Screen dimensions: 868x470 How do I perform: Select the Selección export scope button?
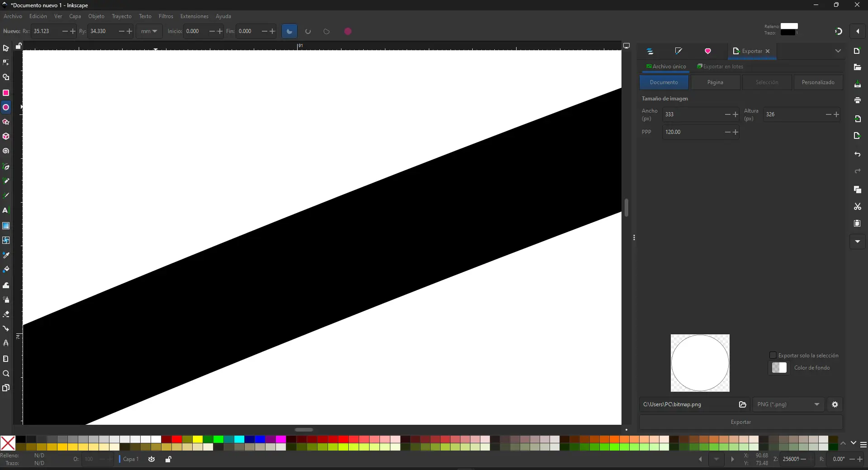[767, 82]
